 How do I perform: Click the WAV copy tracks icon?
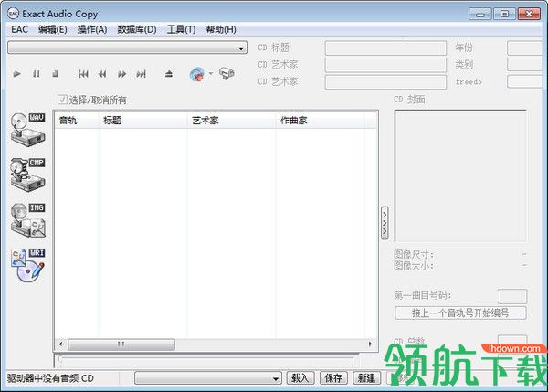pyautogui.click(x=28, y=129)
